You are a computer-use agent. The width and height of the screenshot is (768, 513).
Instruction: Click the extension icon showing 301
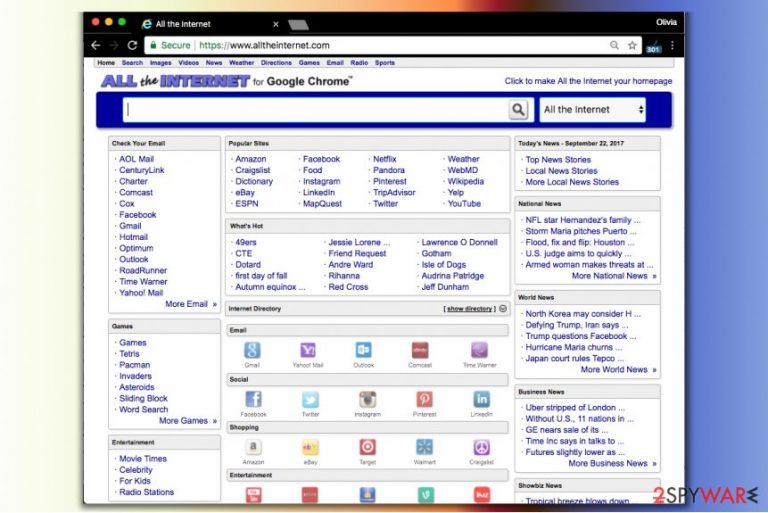[x=653, y=47]
